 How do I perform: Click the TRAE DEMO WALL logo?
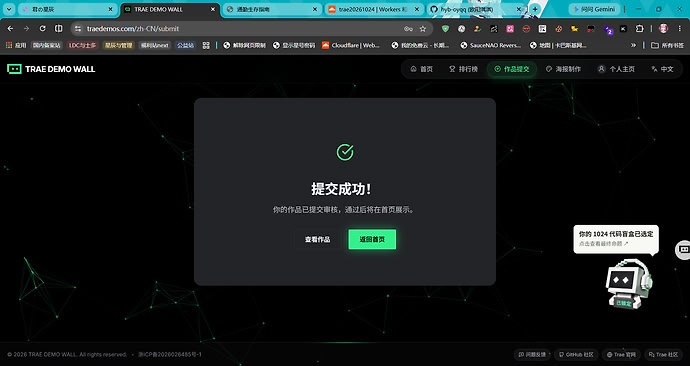coord(51,69)
